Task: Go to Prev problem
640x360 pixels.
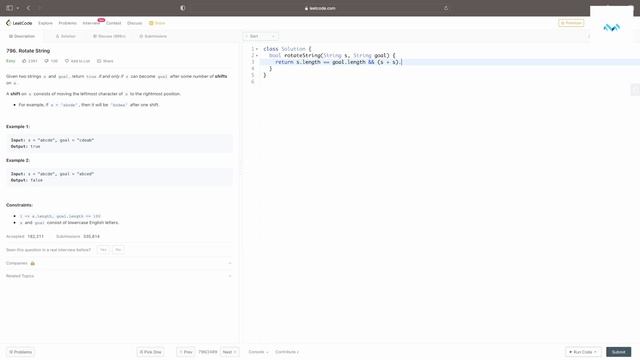Action: (x=186, y=352)
